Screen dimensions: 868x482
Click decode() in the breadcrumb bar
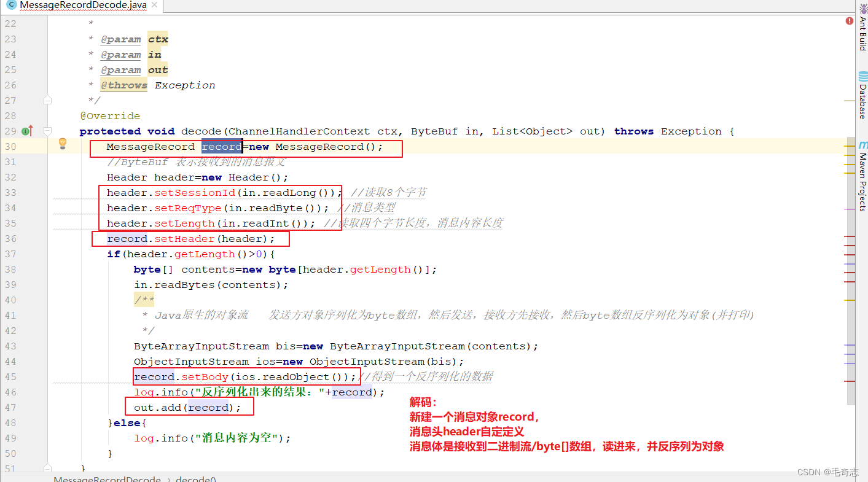click(x=195, y=479)
